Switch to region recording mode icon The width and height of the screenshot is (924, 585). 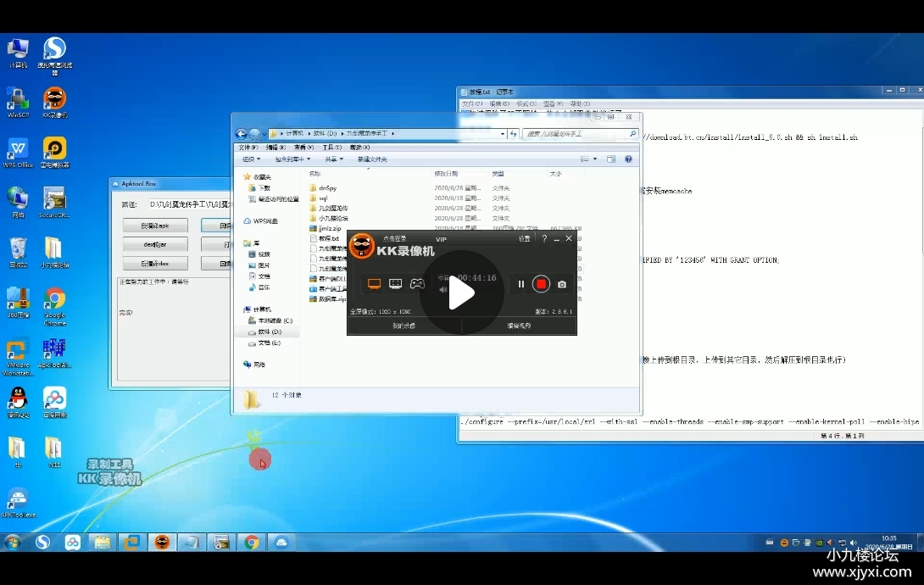click(x=395, y=284)
